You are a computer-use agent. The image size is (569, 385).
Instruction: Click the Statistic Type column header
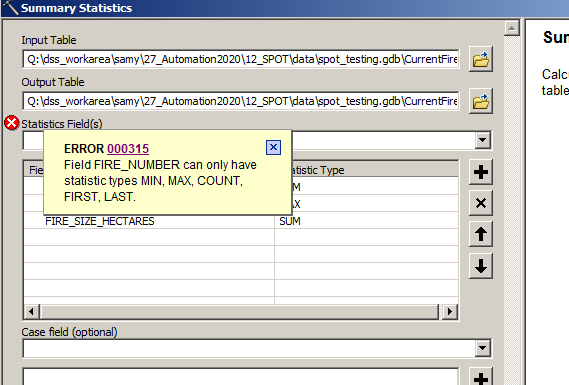pos(366,170)
